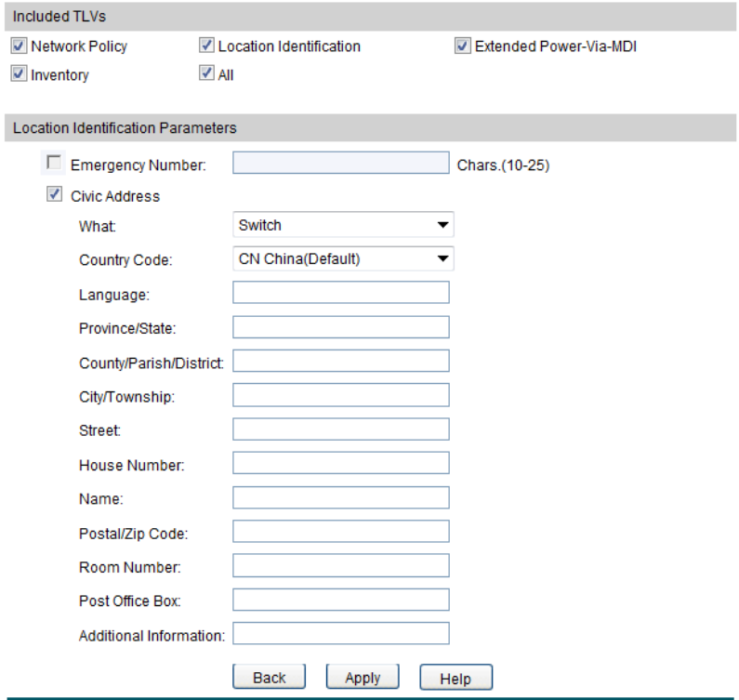
Task: Click the Province/State text box
Action: (340, 327)
